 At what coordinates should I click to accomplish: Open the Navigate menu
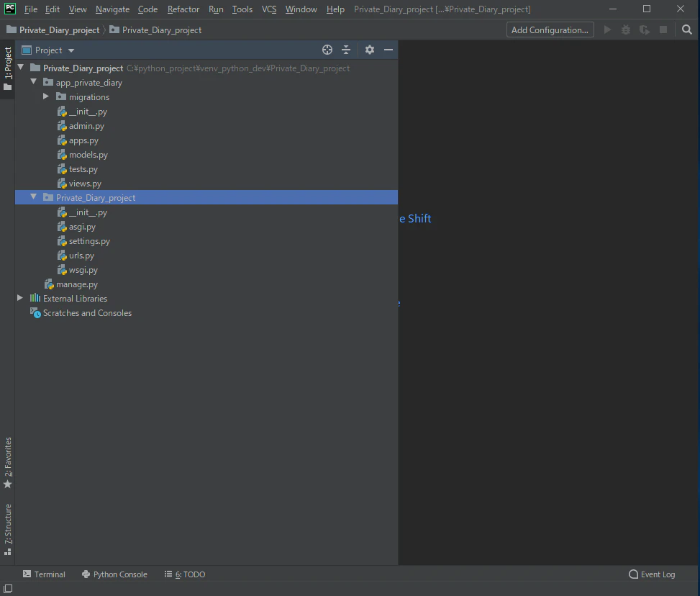click(112, 9)
